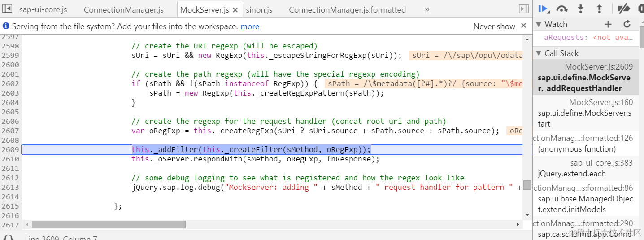Viewport: 644px width, 240px height.
Task: Step out of current function
Action: [599, 9]
